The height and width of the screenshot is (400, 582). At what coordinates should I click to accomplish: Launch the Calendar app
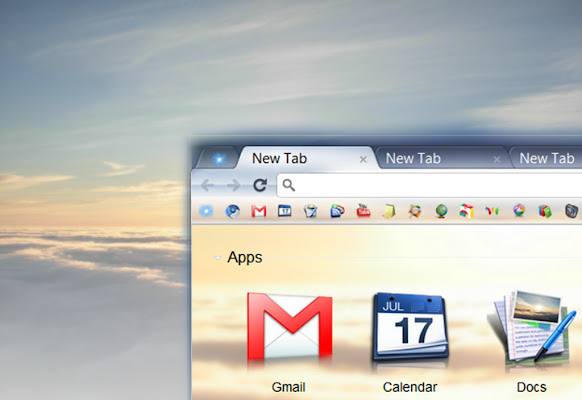[410, 327]
